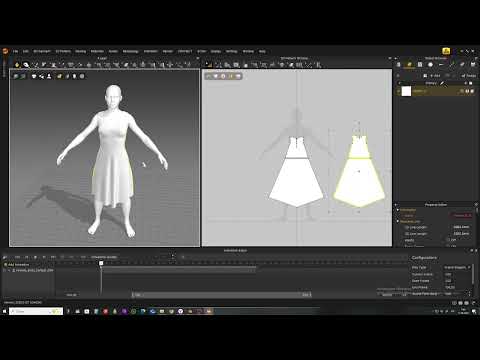Edit the Name value field in Property Editor
Viewport: 480px width, 360px height.
point(462,215)
